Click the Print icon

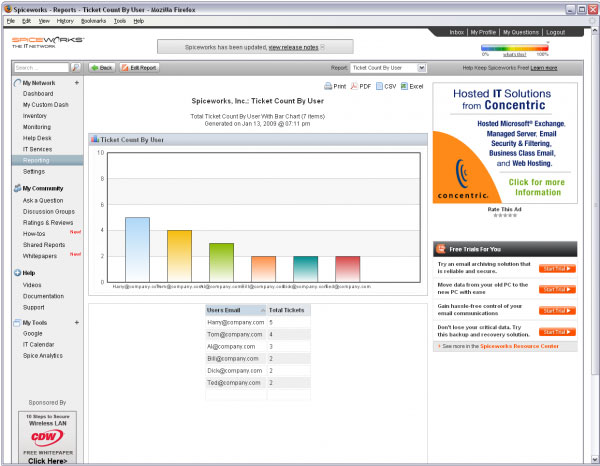pos(328,86)
